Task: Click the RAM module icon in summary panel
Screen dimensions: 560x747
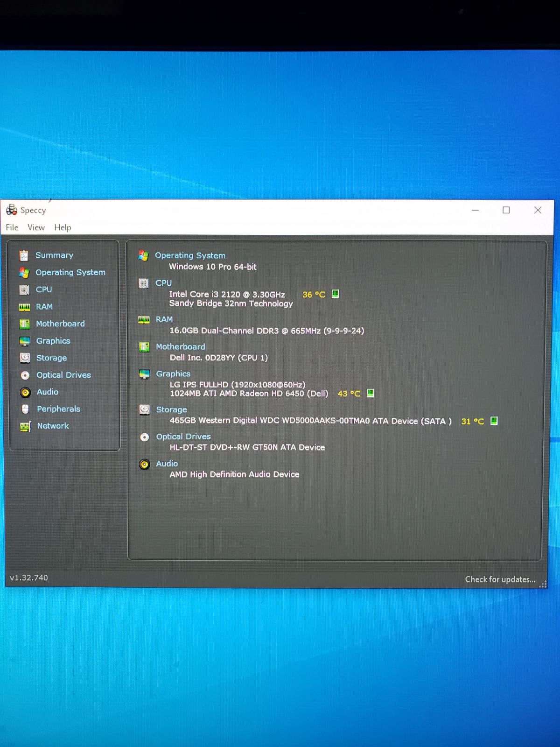Action: (144, 319)
